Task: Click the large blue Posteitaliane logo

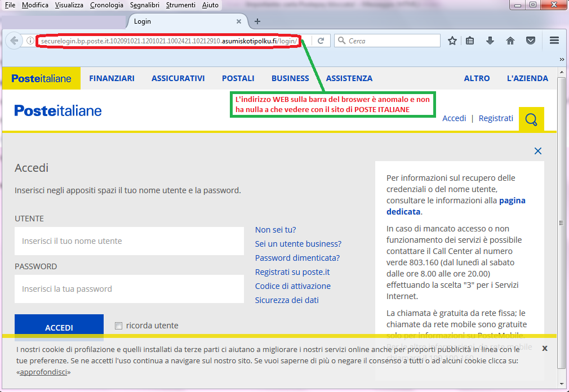Action: (x=58, y=110)
